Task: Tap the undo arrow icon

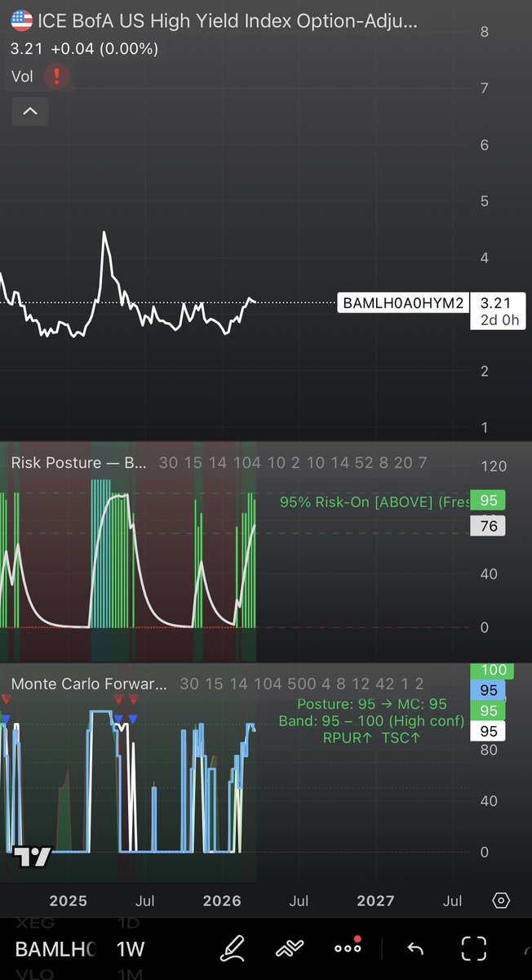Action: (415, 948)
